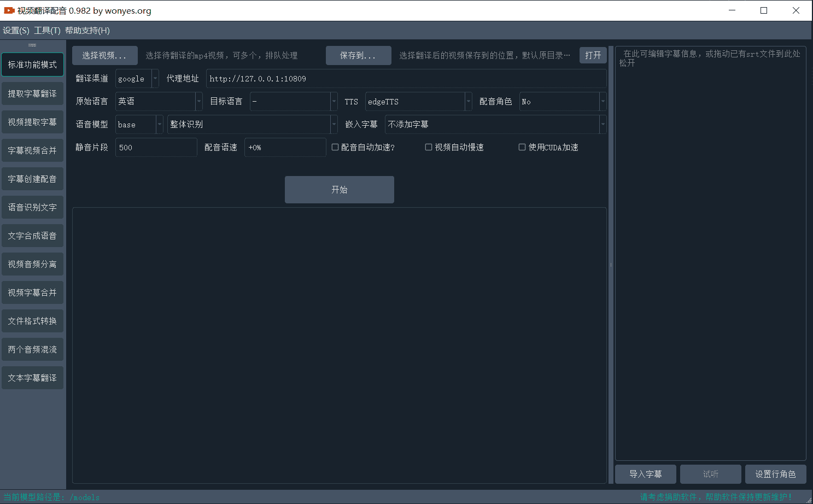
Task: Expand the TTS edgeTTS dropdown
Action: click(418, 102)
